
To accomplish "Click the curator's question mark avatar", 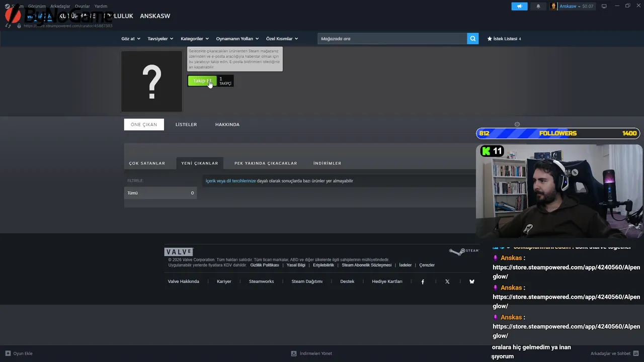I will tap(151, 81).
